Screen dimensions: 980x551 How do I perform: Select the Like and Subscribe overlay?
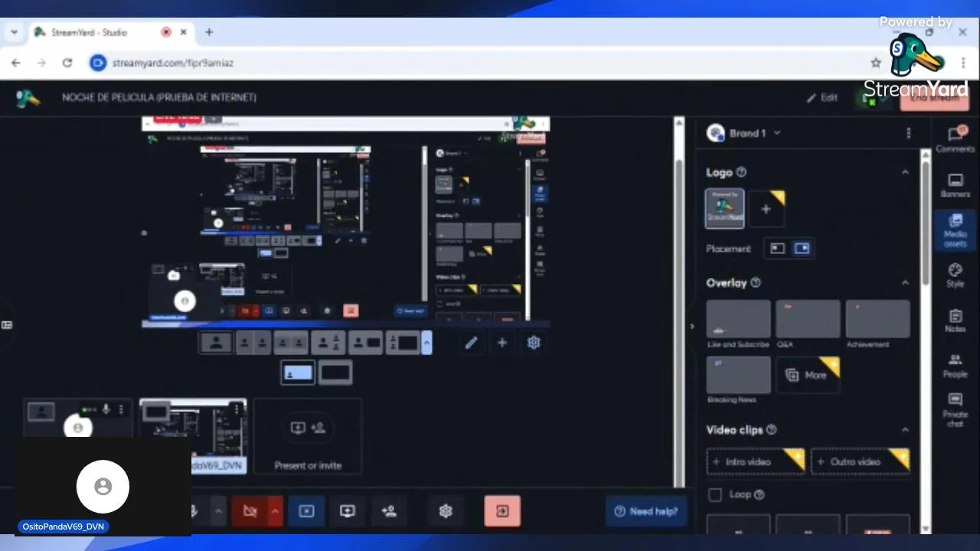[x=738, y=319]
